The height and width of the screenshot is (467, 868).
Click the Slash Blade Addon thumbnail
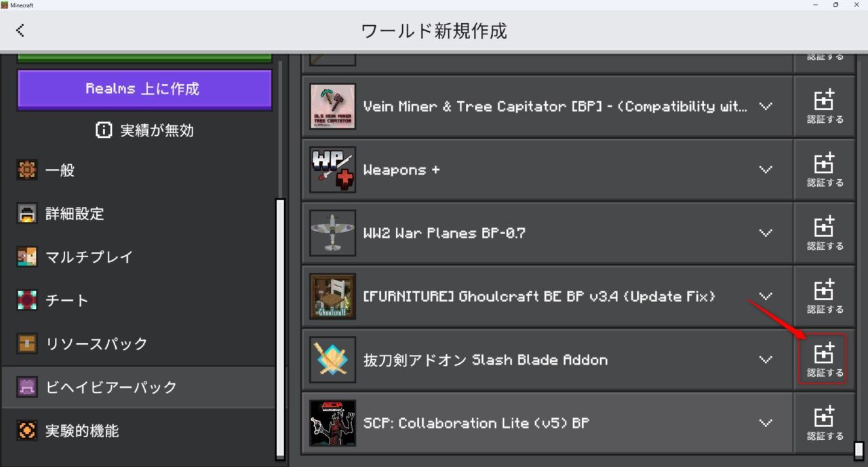332,360
